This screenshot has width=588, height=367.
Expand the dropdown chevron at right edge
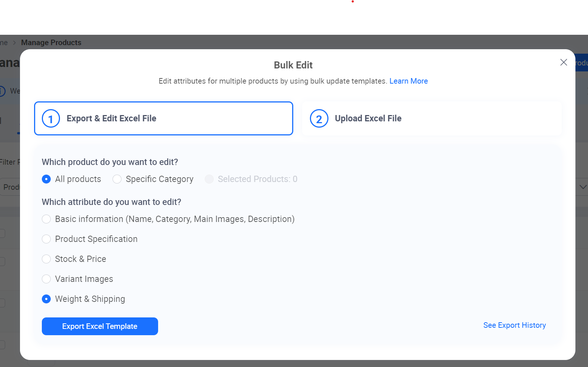(x=582, y=187)
